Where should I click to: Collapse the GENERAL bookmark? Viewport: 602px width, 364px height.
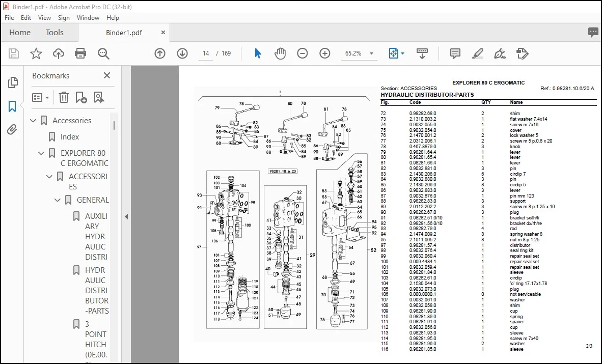pos(57,200)
